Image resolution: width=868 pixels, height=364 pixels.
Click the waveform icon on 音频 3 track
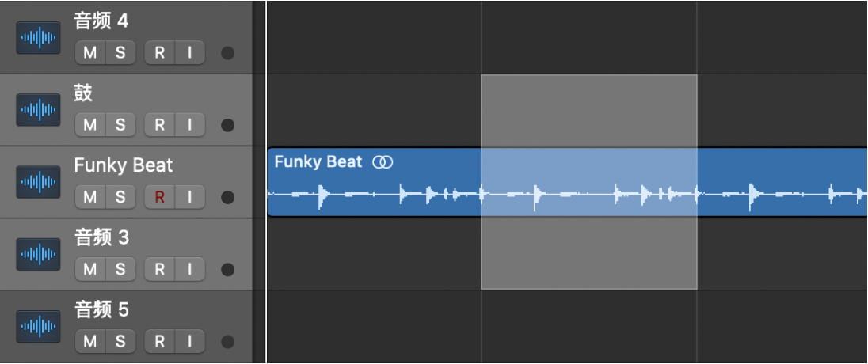38,254
